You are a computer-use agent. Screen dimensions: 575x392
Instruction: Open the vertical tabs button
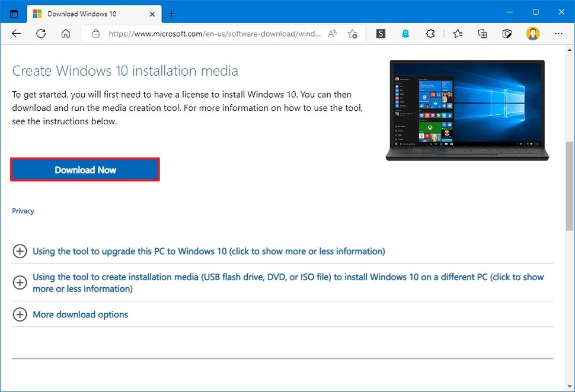pyautogui.click(x=13, y=13)
